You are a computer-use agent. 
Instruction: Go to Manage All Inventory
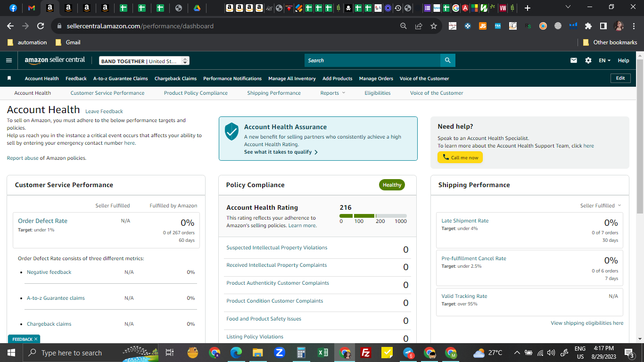pos(292,78)
